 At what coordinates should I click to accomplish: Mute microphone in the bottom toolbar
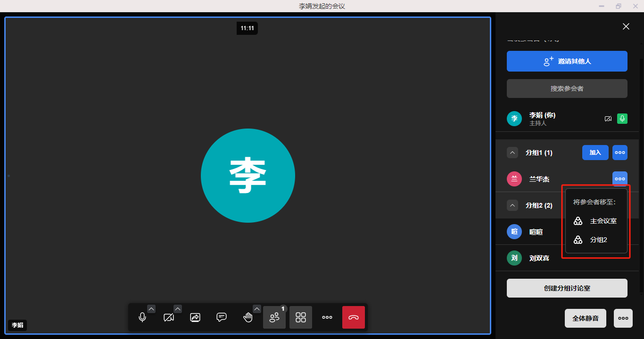142,317
